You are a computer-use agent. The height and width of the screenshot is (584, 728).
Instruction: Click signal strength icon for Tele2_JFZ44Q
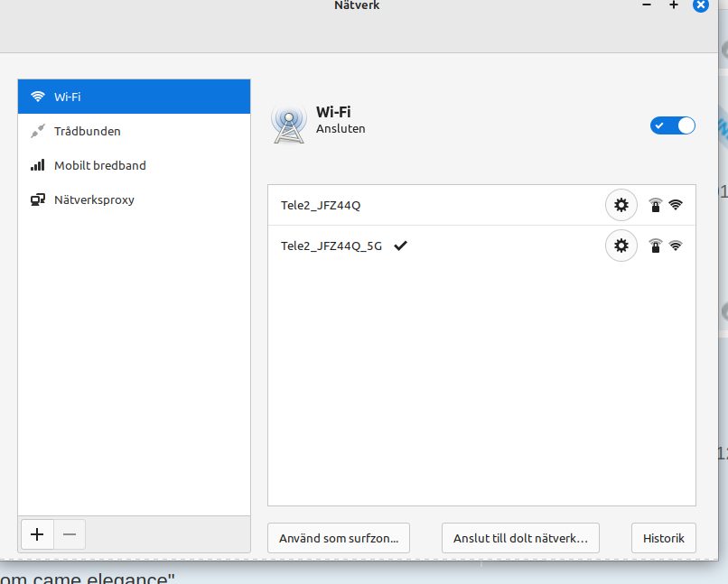pos(676,205)
